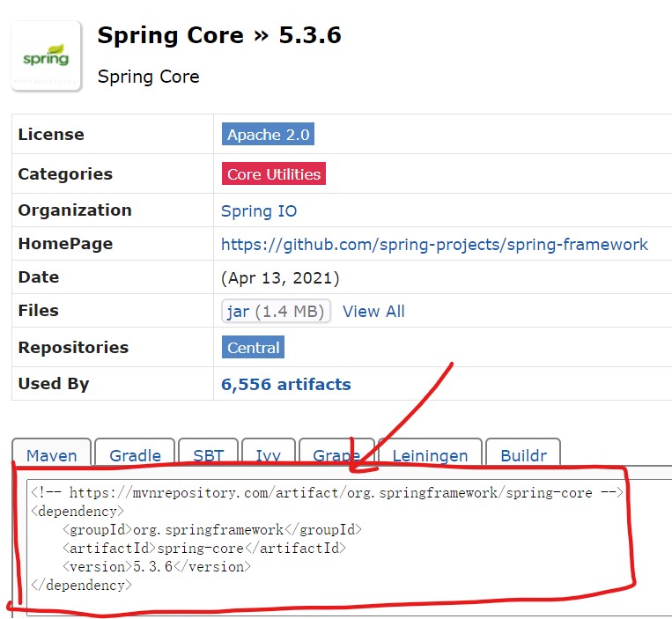Open the Central repository tag

[253, 348]
